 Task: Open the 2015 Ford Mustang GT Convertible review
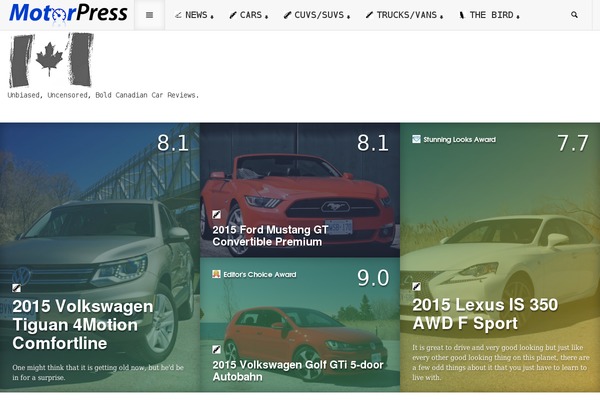(270, 236)
